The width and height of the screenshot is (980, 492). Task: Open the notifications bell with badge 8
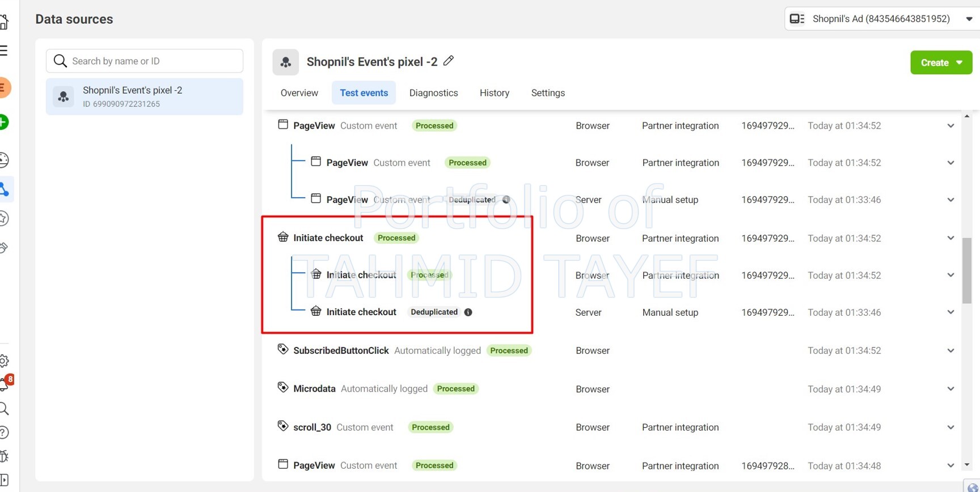[x=5, y=384]
